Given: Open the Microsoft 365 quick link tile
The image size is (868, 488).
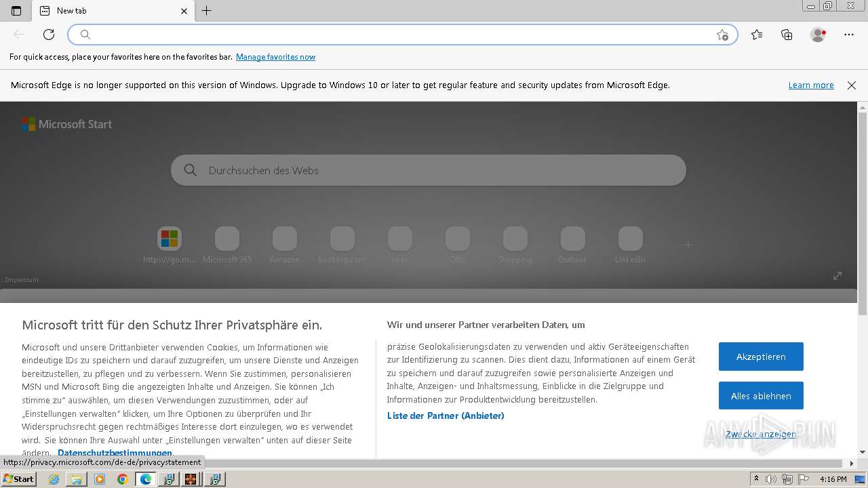Looking at the screenshot, I should [x=227, y=245].
